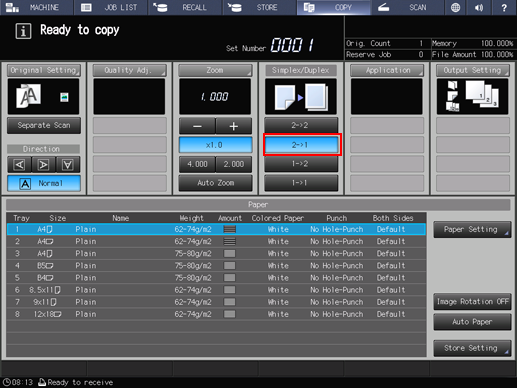Enable Auto Zoom
The height and width of the screenshot is (388, 517).
click(x=215, y=183)
